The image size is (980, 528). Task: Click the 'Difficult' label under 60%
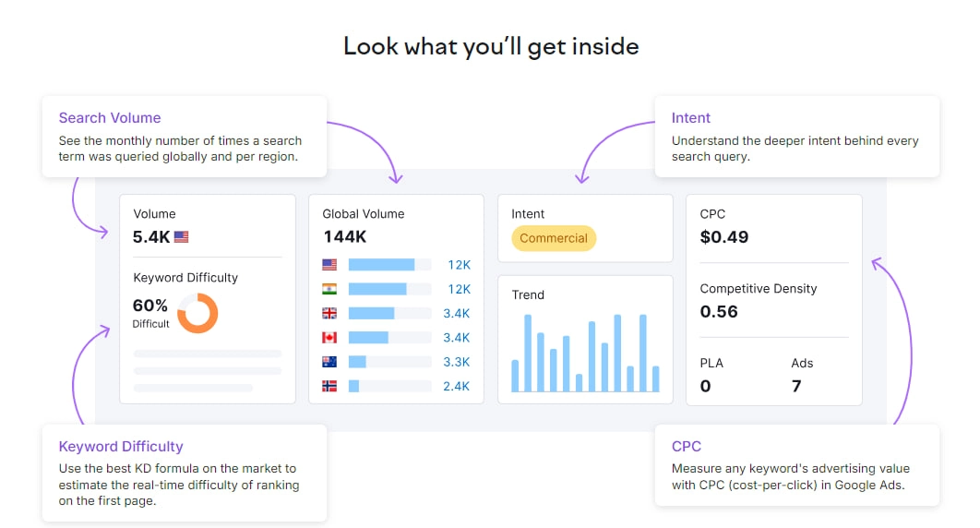[150, 324]
